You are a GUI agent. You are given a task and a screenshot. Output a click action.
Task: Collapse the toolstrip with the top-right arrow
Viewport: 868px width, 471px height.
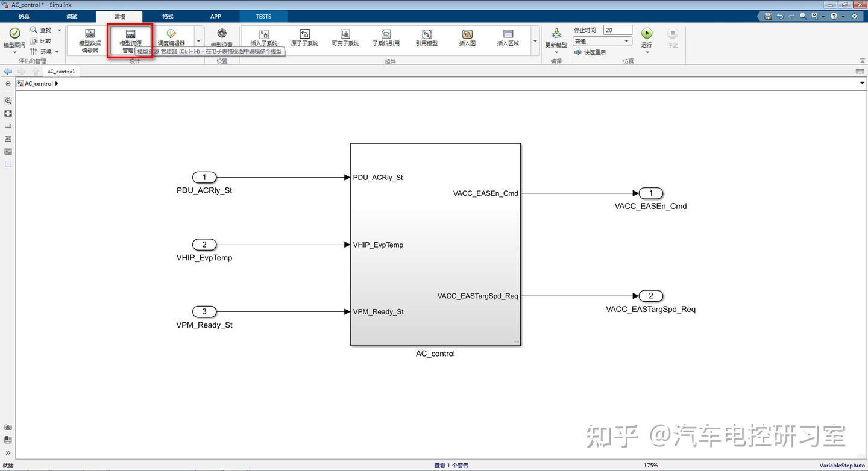[863, 60]
